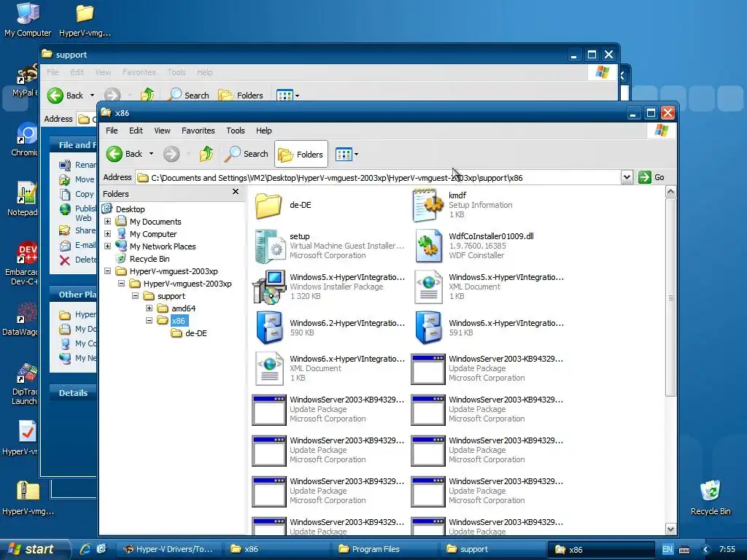Open Search in x86 window toolbar

(247, 154)
